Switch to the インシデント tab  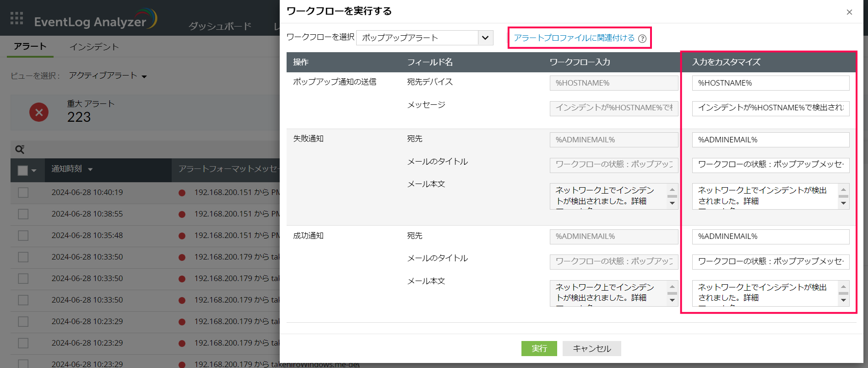[94, 47]
